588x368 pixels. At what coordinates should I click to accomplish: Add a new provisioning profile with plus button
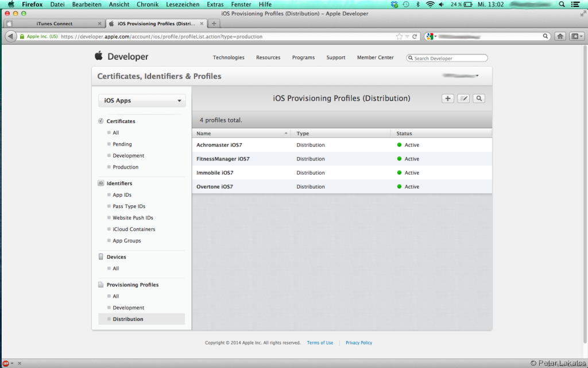point(448,98)
